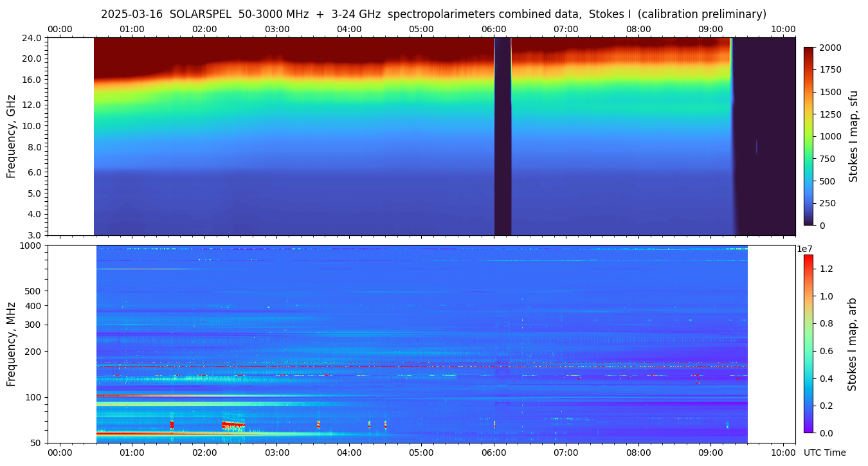Image resolution: width=868 pixels, height=466 pixels.
Task: Click the "Frequency, MHz" axis label
Action: 11,344
